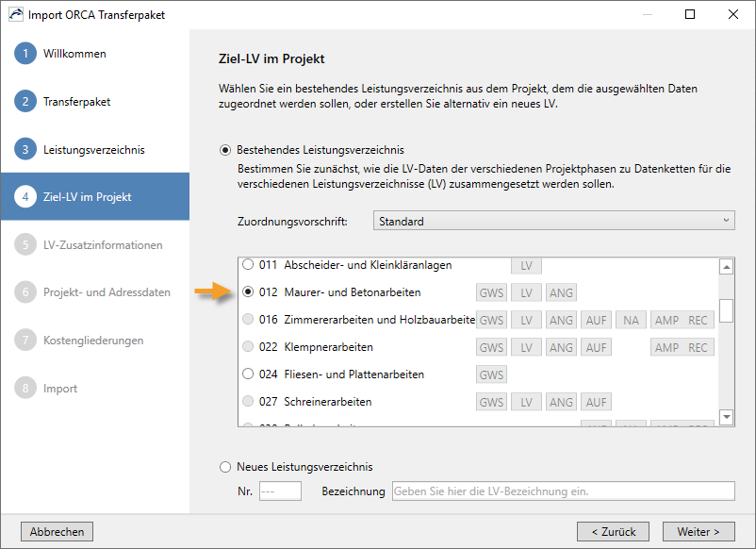
Task: Focus the Nr. input field
Action: click(x=280, y=491)
